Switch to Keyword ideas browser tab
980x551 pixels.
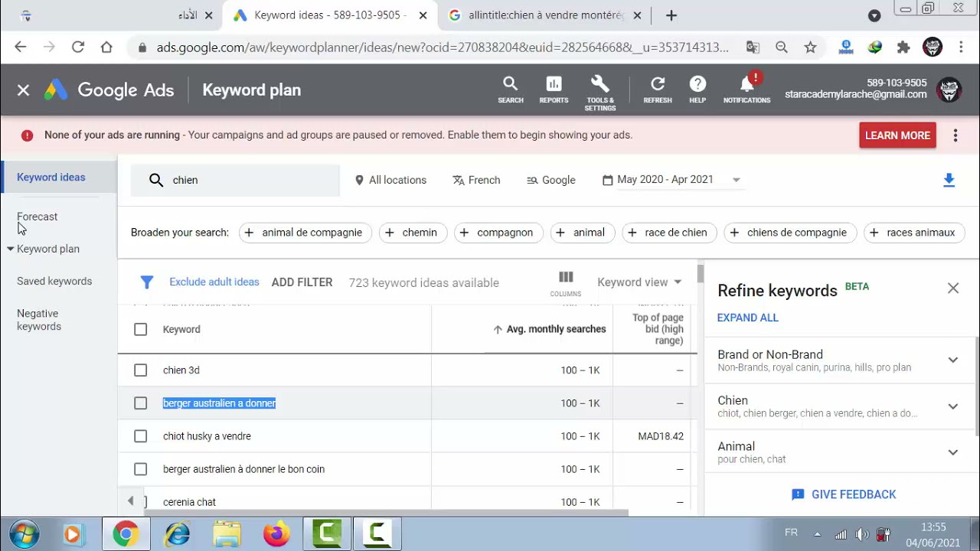pyautogui.click(x=330, y=15)
